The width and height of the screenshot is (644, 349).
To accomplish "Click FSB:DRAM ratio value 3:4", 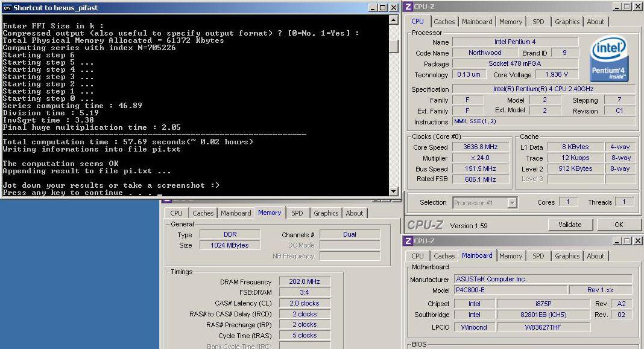I will pos(305,292).
